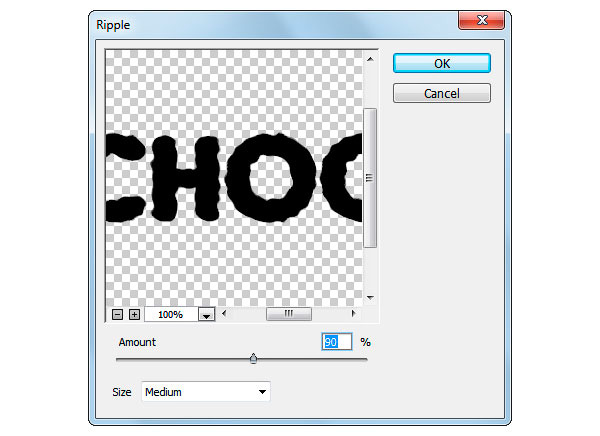600x436 pixels.
Task: Click the vertical preview scrollbar thumb
Action: [370, 178]
